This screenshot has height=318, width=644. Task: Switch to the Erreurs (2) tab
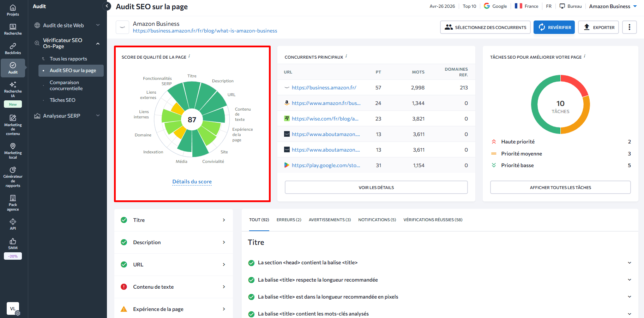coord(289,220)
